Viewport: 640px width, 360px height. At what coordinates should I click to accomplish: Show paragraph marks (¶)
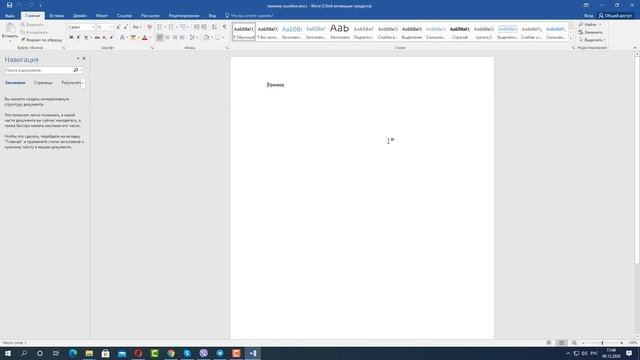[224, 27]
